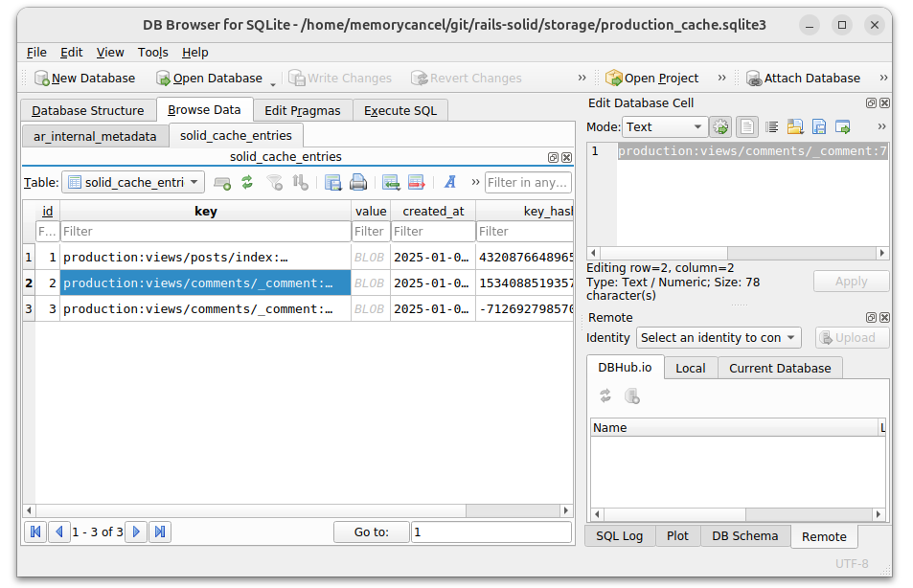Open the format display font icon (blue A)

pos(449,182)
